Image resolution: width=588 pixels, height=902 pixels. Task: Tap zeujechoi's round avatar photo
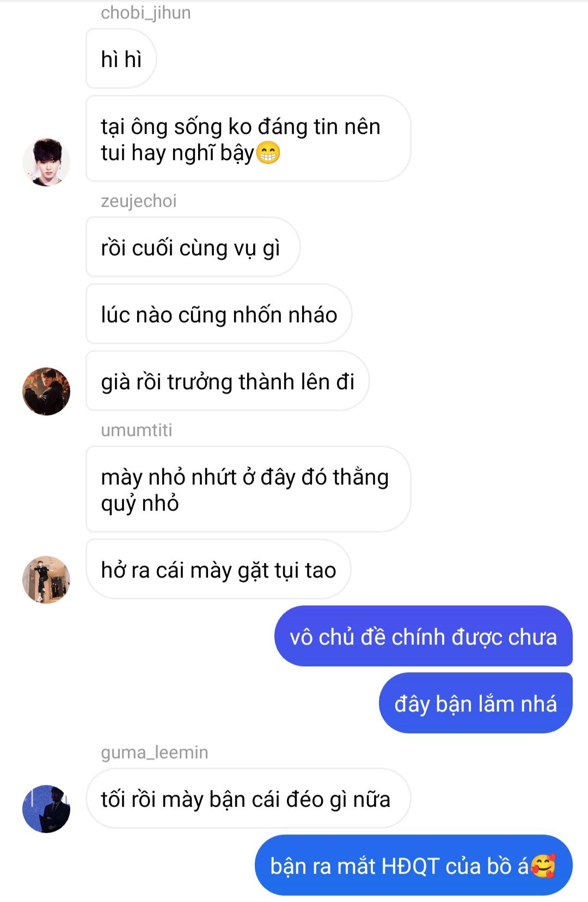coord(46,391)
